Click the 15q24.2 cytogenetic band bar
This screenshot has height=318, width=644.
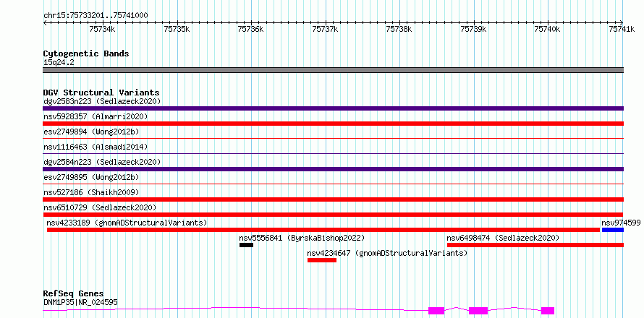[333, 70]
